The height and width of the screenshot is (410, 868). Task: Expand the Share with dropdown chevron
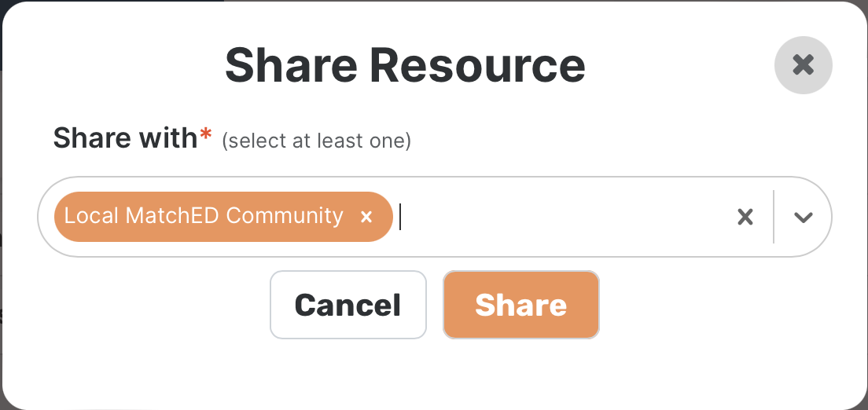[x=803, y=217]
